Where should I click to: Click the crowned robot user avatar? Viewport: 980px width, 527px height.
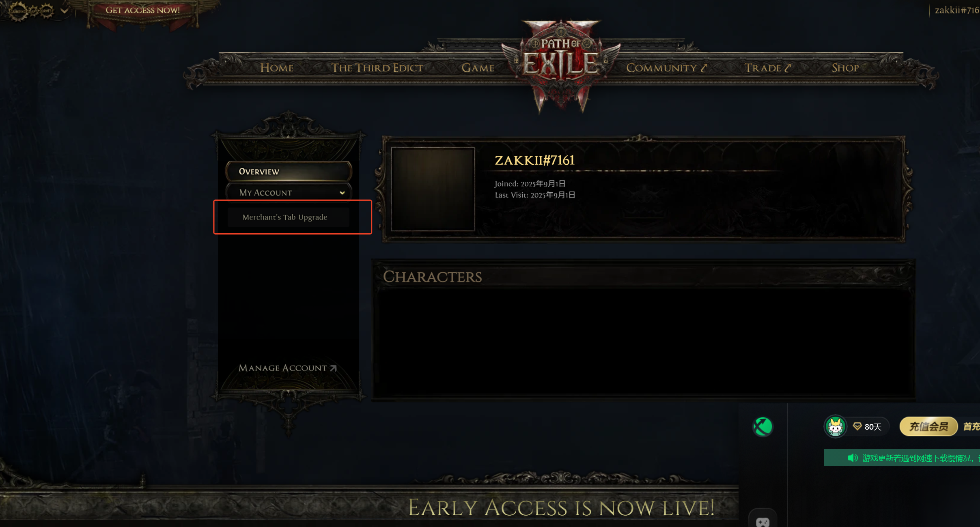835,427
